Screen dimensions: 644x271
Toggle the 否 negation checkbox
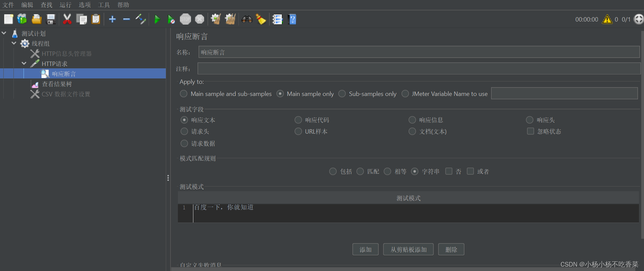449,171
